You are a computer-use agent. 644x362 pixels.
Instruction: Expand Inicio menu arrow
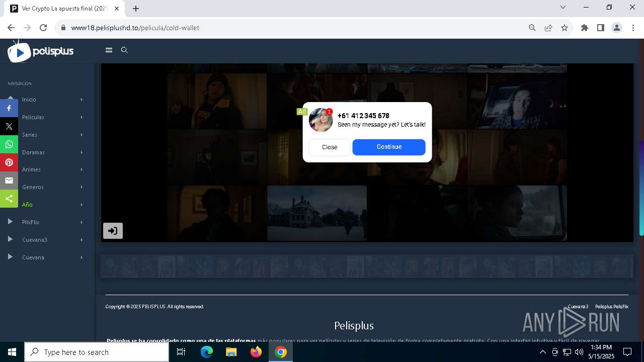pos(82,100)
